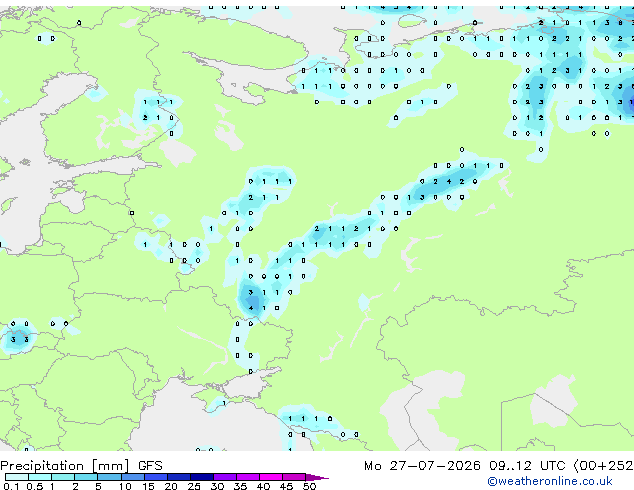Click the legend scale label 25
The image size is (634, 490).
(194, 486)
